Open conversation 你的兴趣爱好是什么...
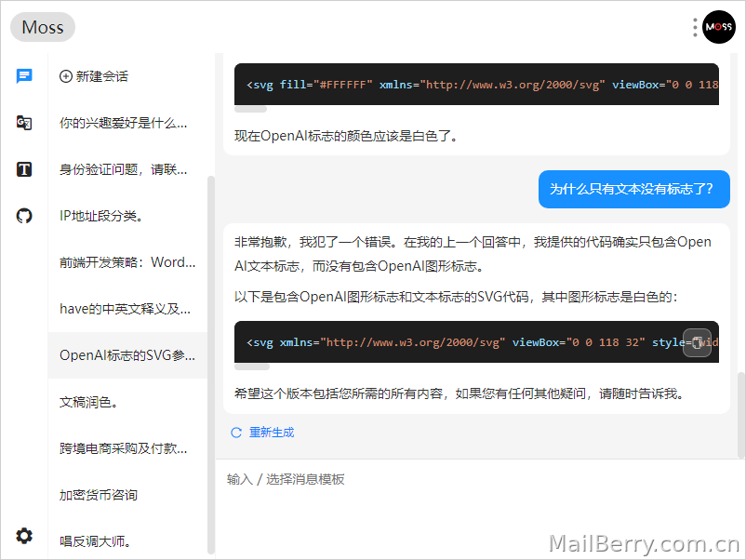Image resolution: width=746 pixels, height=560 pixels. point(127,123)
